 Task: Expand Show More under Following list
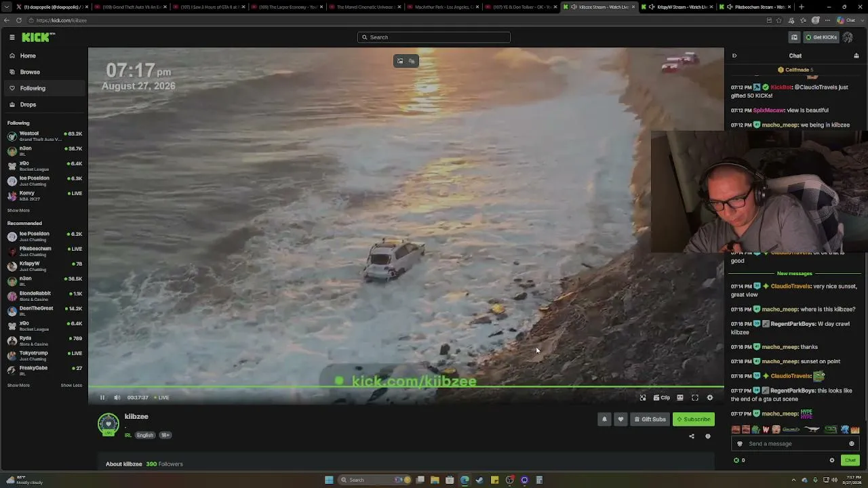click(x=18, y=210)
